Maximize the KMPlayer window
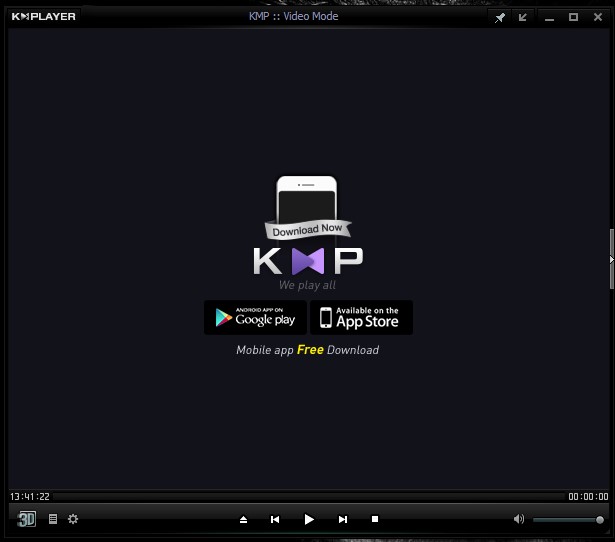Screen dimensions: 615x542 (573, 17)
